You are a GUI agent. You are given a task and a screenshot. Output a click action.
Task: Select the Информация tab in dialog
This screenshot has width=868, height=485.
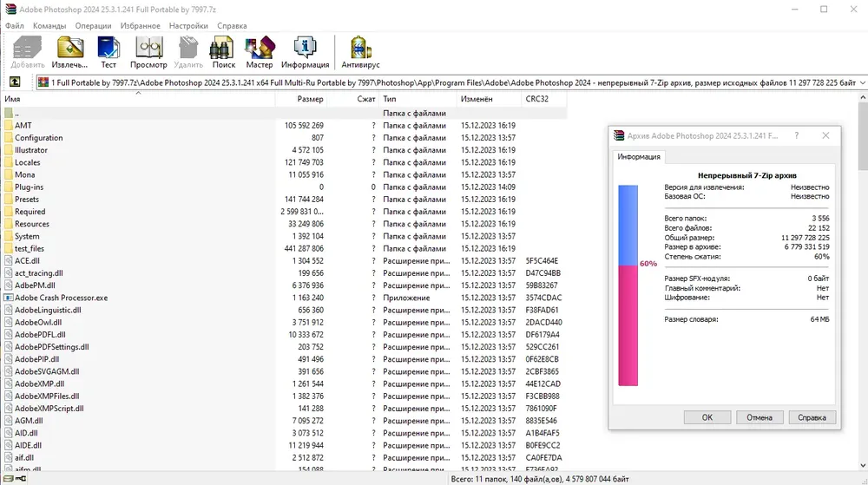pos(639,156)
